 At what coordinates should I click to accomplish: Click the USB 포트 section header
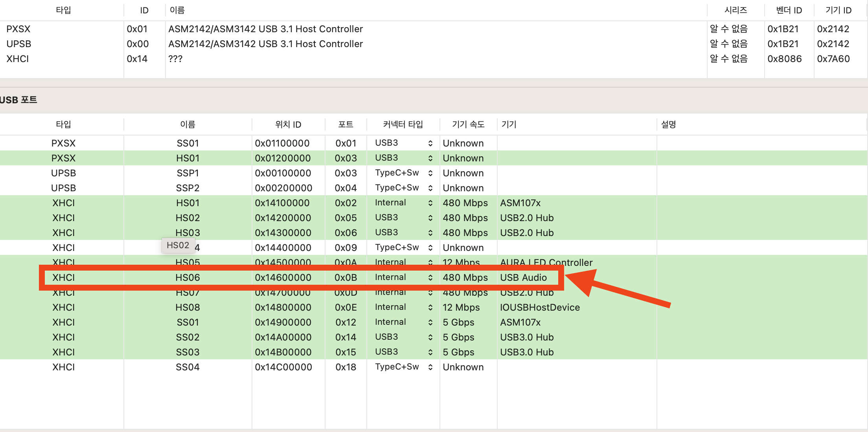(18, 100)
